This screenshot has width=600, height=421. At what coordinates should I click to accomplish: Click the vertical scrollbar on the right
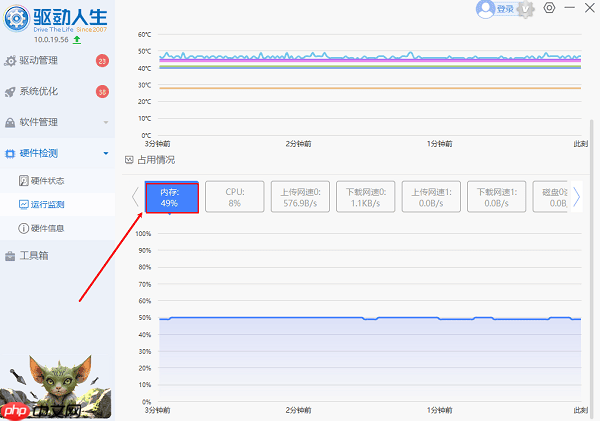tap(592, 268)
